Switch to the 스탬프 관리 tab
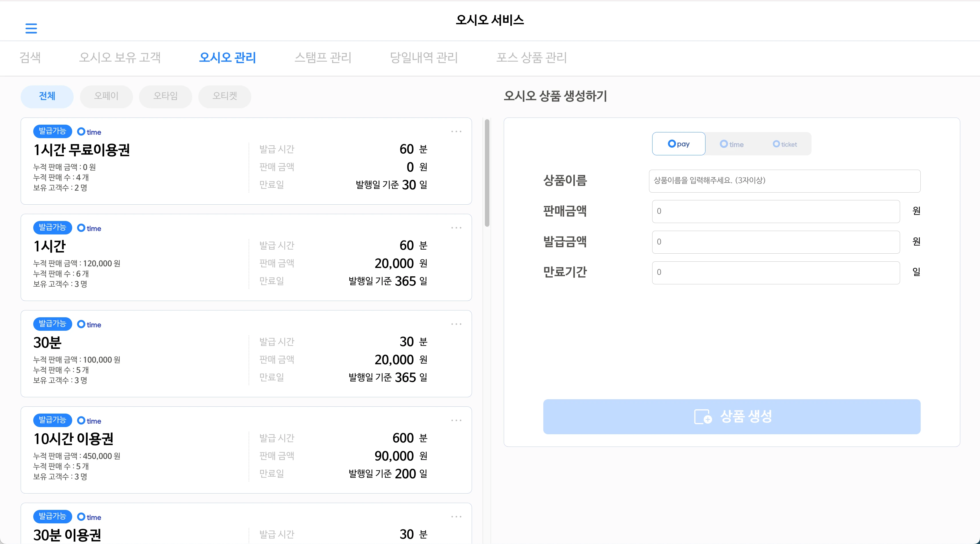980x544 pixels. [323, 57]
